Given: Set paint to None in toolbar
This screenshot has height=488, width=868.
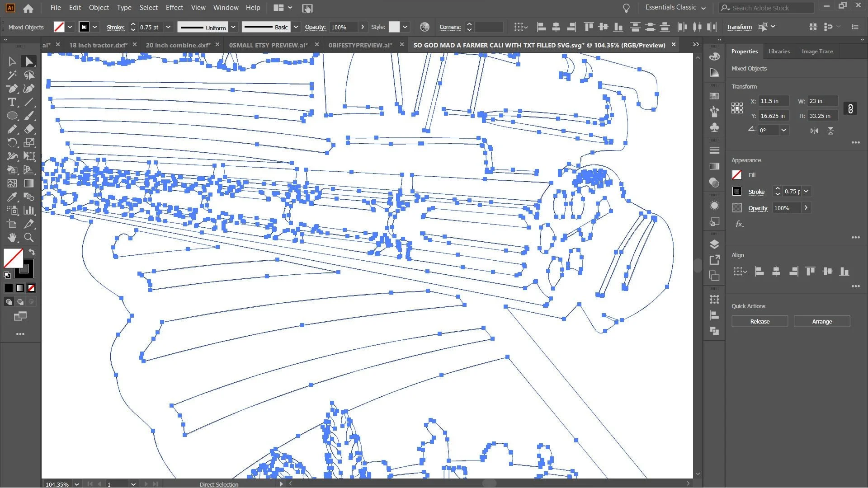Looking at the screenshot, I should point(31,288).
